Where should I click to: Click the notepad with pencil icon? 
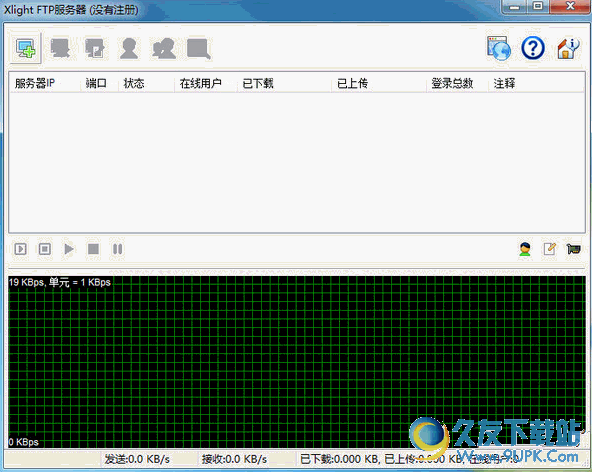549,249
